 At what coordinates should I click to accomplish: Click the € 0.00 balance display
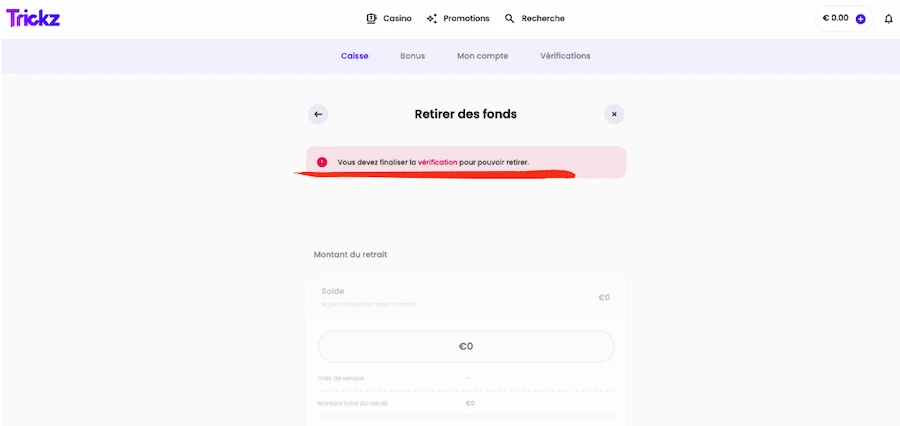click(x=835, y=18)
